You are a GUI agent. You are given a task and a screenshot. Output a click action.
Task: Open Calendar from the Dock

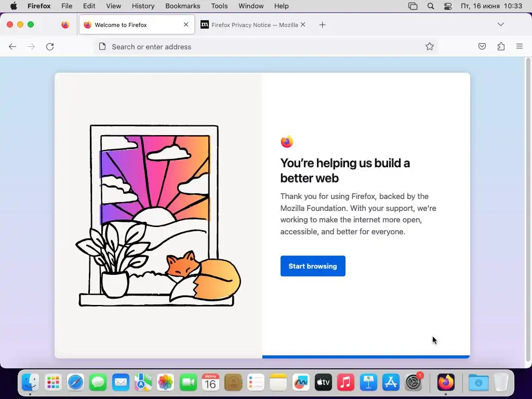[x=210, y=382]
